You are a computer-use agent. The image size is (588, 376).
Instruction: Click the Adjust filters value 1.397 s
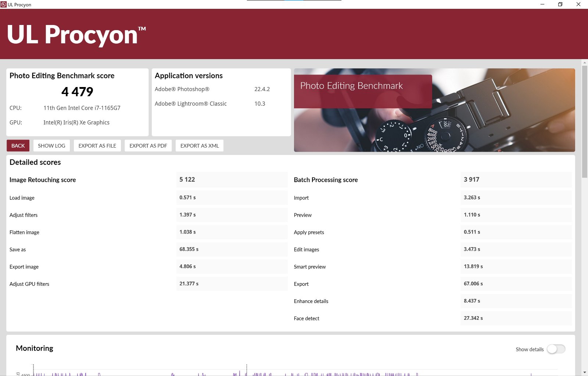point(187,215)
